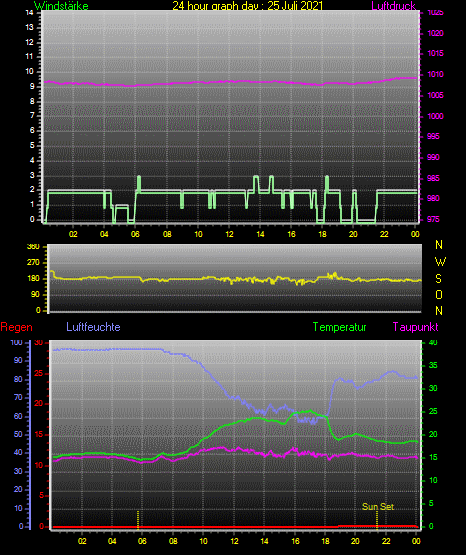Click the Windstärke legend label
The image size is (466, 555).
[61, 5]
